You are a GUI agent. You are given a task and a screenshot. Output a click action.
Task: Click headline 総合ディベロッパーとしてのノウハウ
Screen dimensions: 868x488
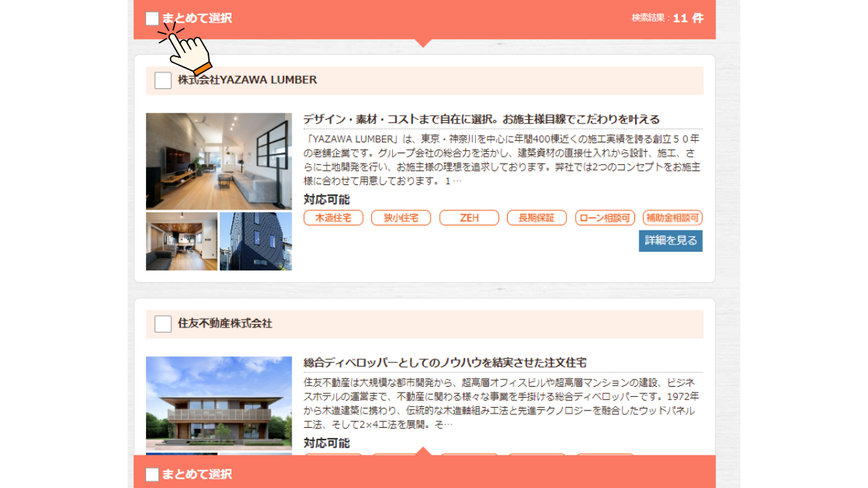444,363
